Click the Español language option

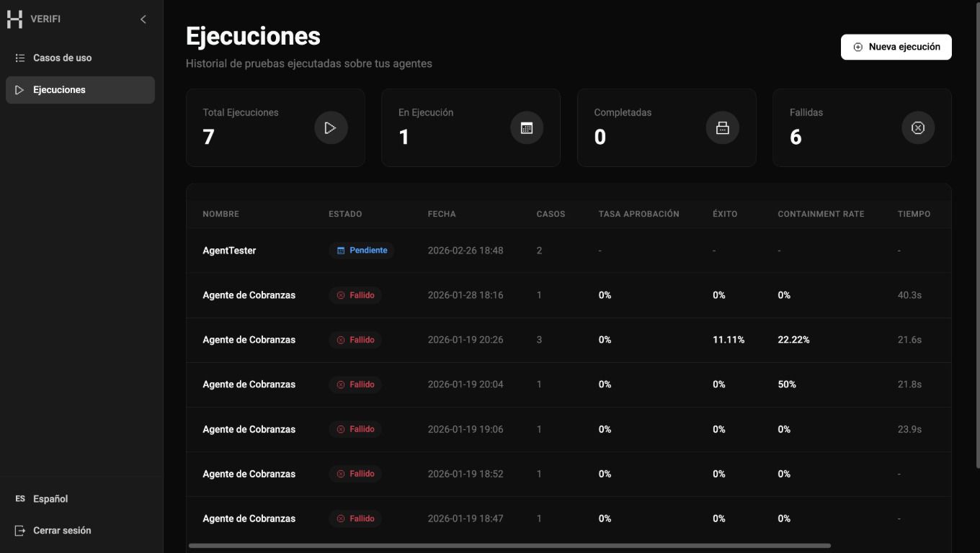[51, 498]
